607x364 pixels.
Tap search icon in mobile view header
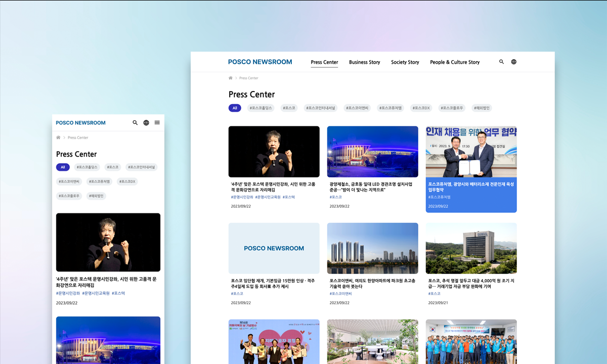(x=135, y=122)
